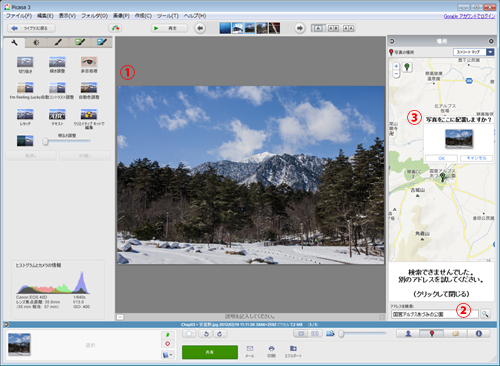This screenshot has width=500, height=366.
Task: Confirm photo placement with OK
Action: point(441,158)
